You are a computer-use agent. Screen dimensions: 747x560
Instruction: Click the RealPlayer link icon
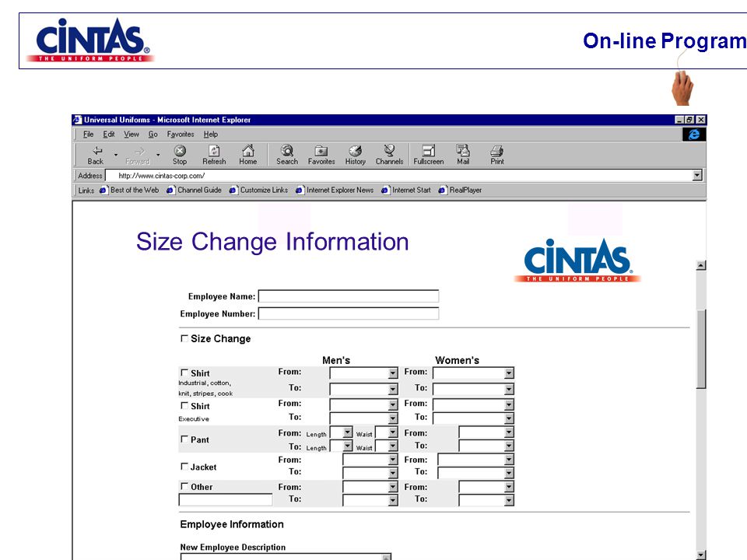coord(443,191)
